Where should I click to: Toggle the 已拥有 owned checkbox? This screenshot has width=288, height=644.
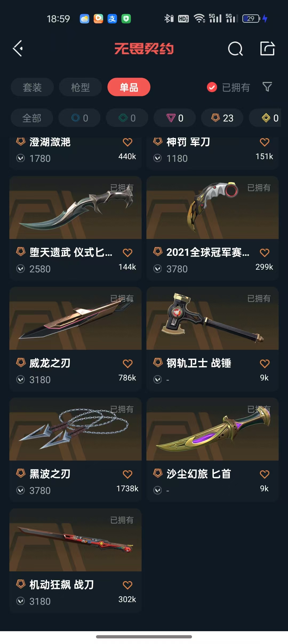pos(212,87)
